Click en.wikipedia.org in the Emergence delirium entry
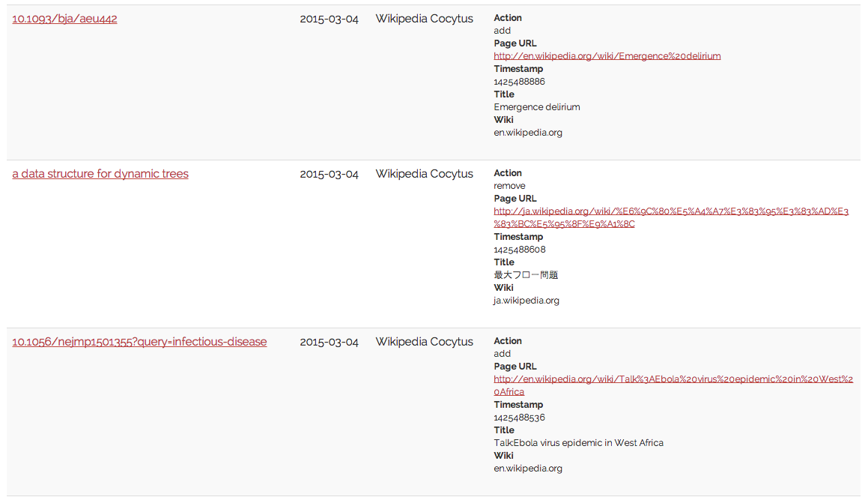This screenshot has width=868, height=500. (527, 133)
